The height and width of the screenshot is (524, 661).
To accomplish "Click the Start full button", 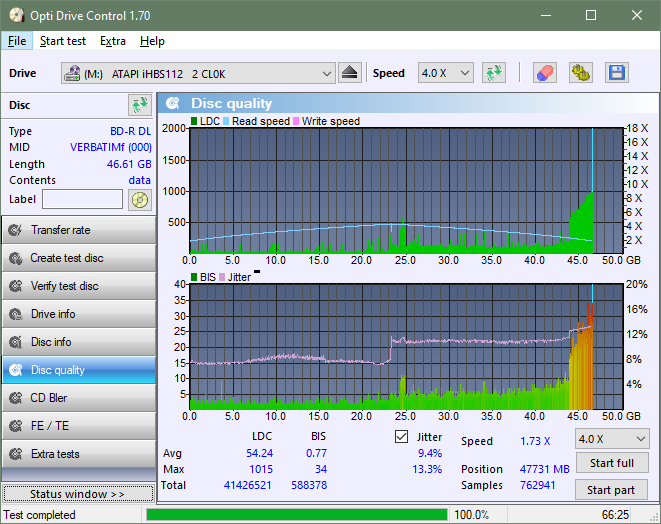I will pyautogui.click(x=611, y=463).
